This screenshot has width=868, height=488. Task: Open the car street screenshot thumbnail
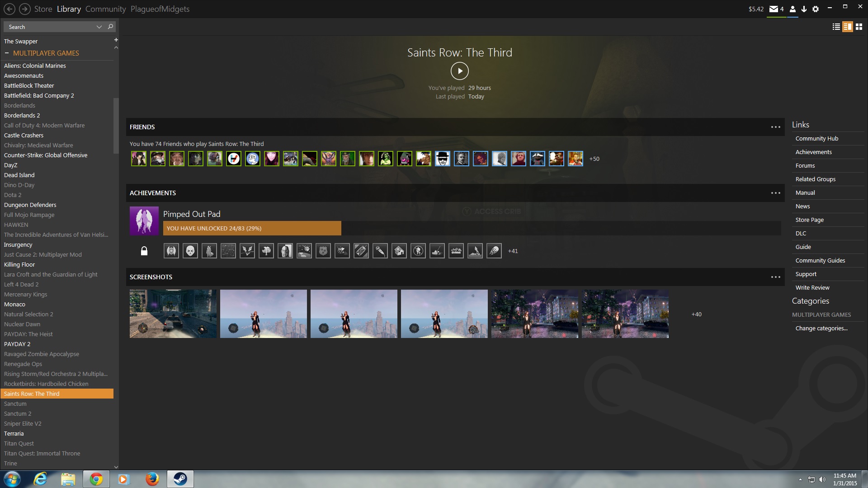[173, 314]
